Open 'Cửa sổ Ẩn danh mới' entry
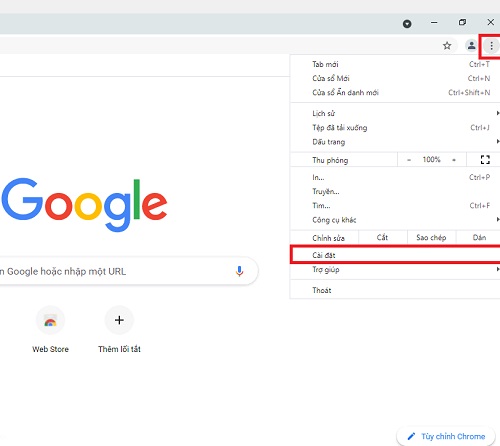Image resolution: width=500 pixels, height=446 pixels. pyautogui.click(x=395, y=92)
